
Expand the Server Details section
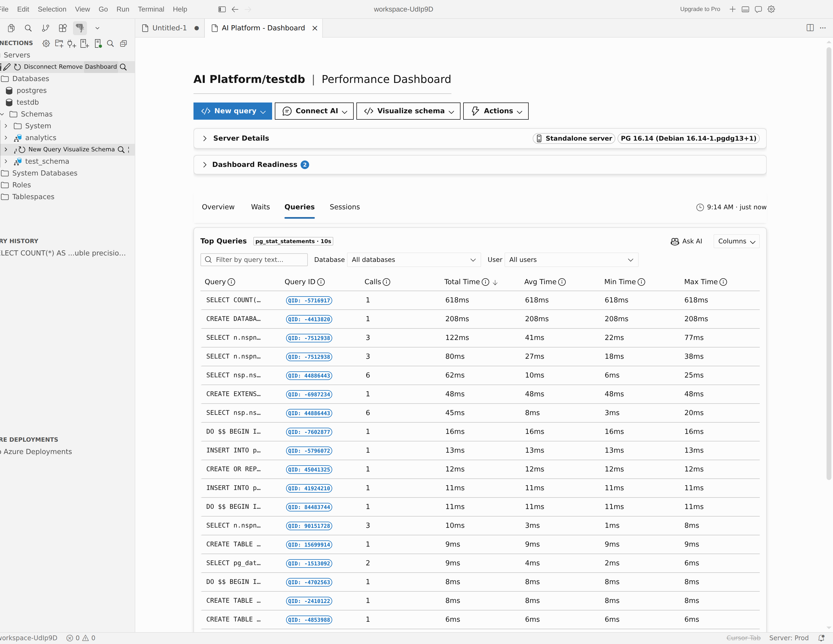(x=205, y=138)
